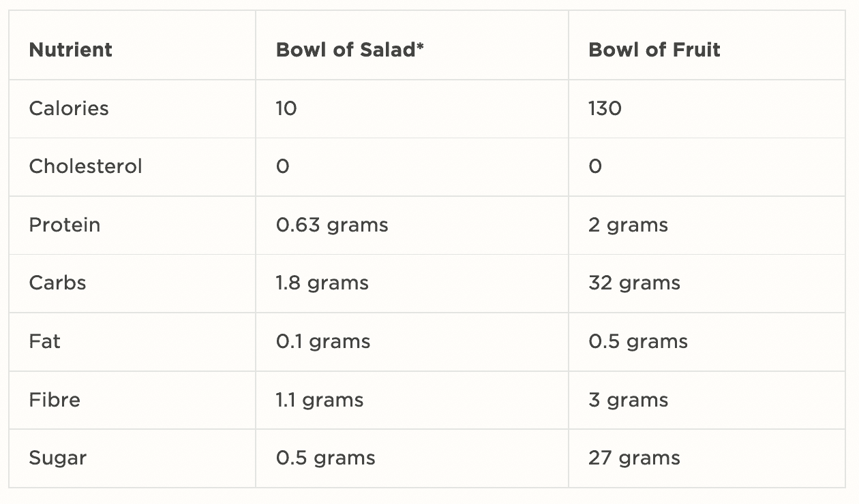Select the 1.1 grams fibre cell
Screen dimensions: 859x504
point(320,399)
